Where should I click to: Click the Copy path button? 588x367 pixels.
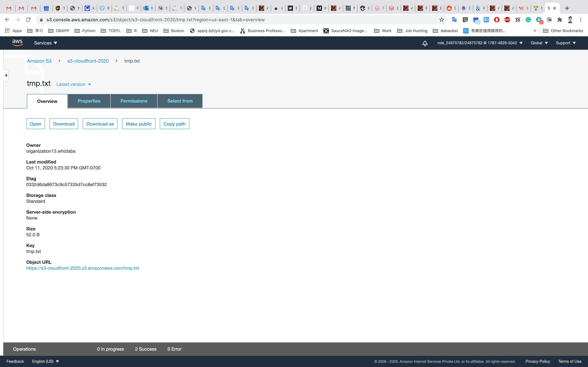(174, 124)
